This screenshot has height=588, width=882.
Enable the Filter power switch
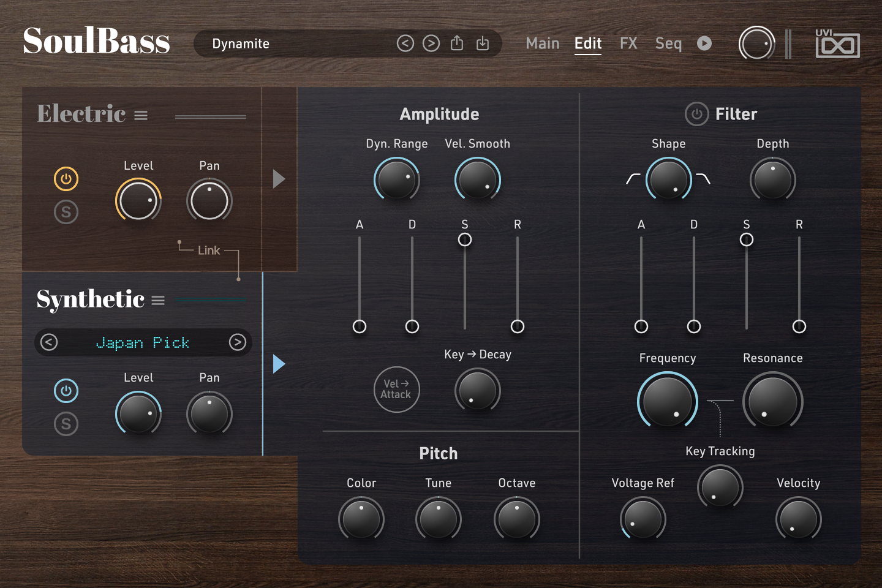(696, 114)
